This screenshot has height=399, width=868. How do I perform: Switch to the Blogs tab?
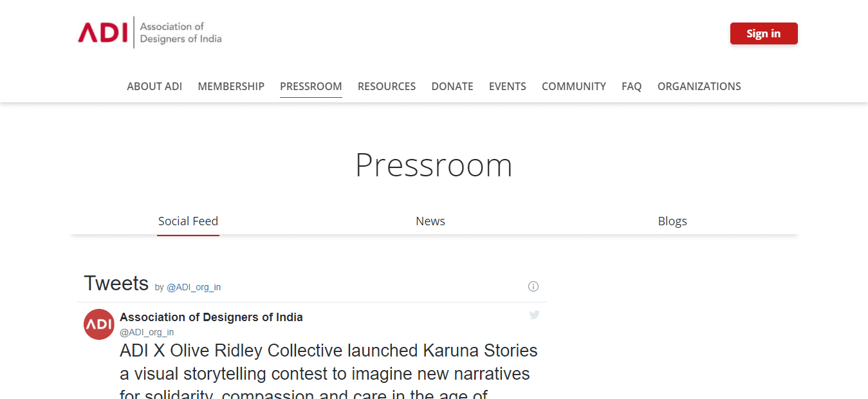[x=672, y=221]
